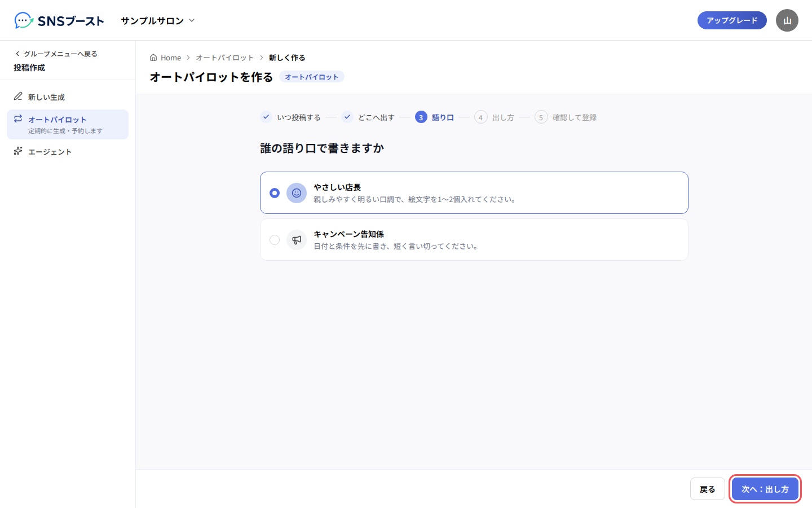812x508 pixels.
Task: Click the megaphone icon on キャンペーン告知係
Action: pyautogui.click(x=297, y=240)
